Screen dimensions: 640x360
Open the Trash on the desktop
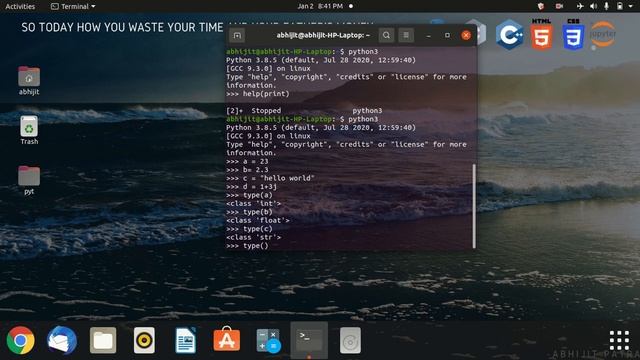(x=29, y=130)
